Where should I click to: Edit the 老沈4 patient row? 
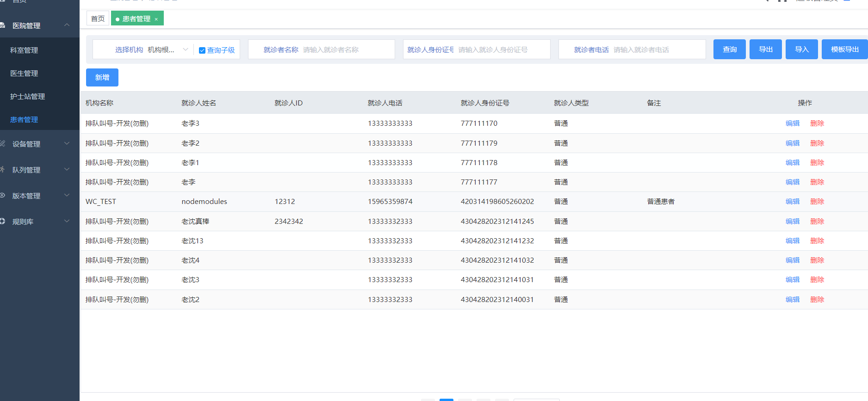(x=793, y=260)
